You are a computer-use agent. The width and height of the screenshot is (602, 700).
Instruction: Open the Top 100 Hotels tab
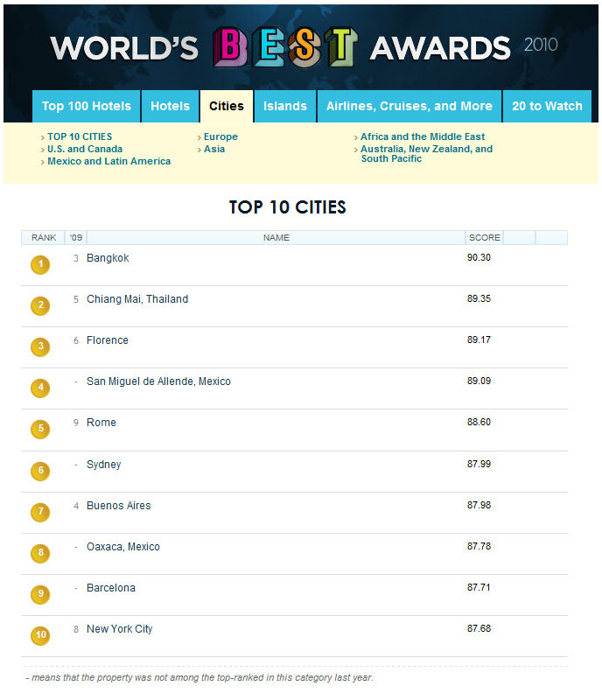click(86, 106)
